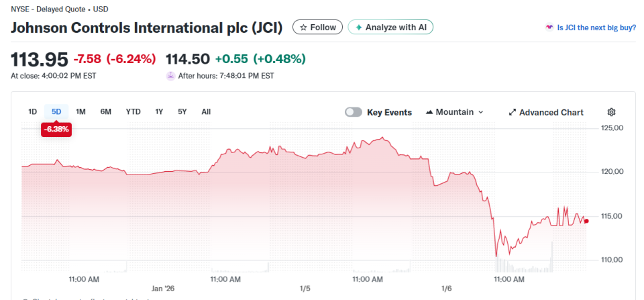Screen dimensions: 644x300
Task: Toggle the Key Events switch
Action: (354, 112)
